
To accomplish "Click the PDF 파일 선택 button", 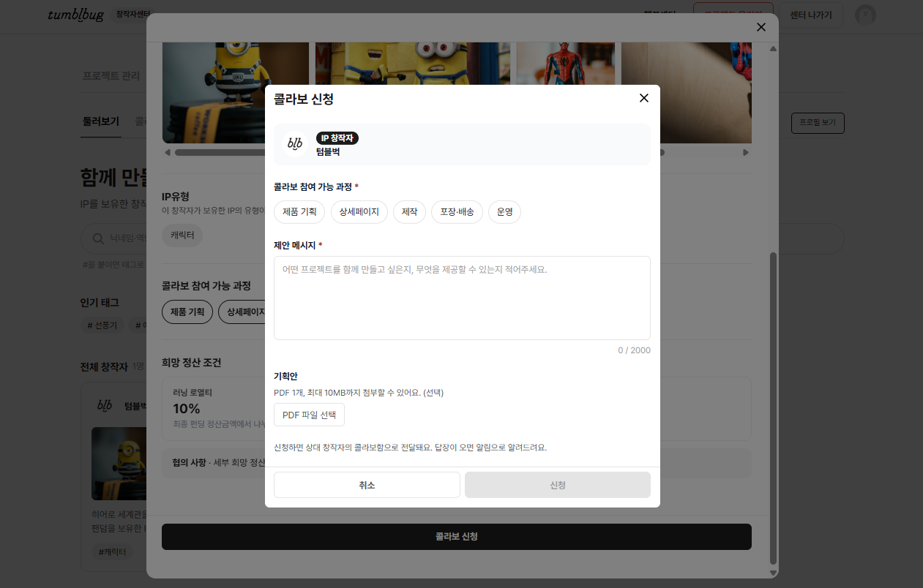I will coord(309,415).
